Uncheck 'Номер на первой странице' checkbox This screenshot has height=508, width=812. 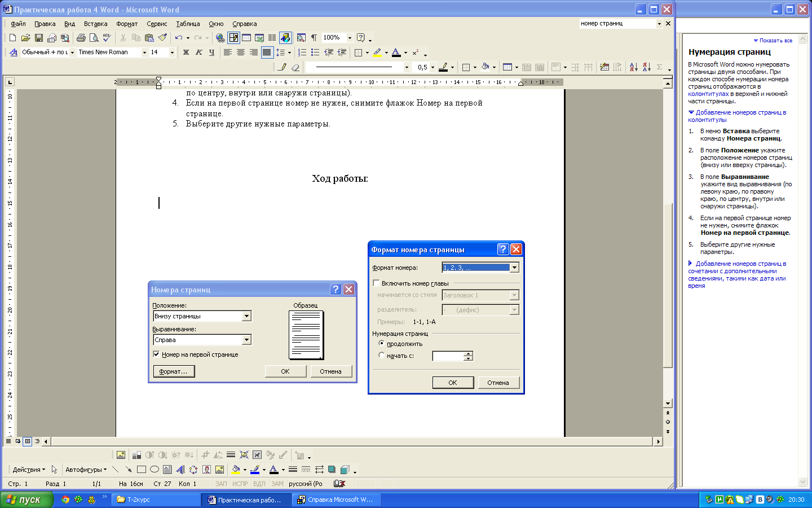point(156,354)
